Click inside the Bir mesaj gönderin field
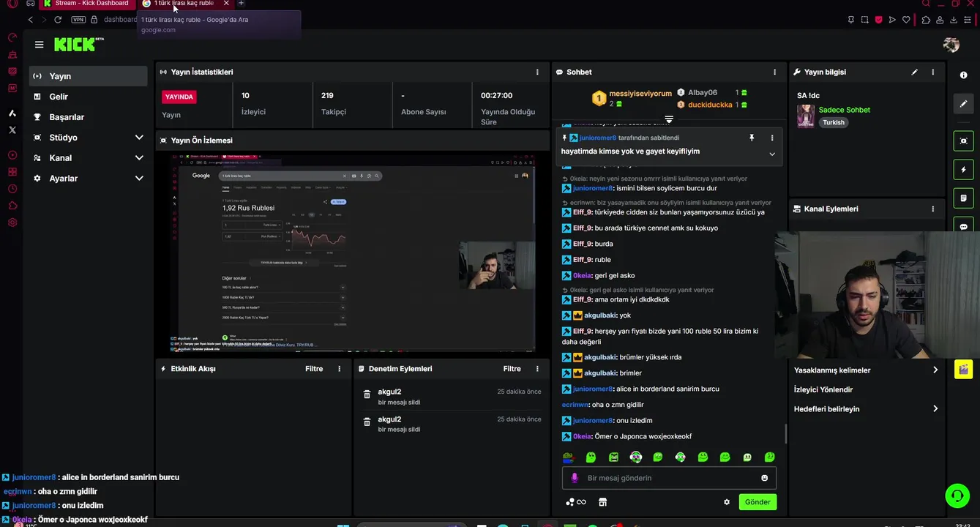This screenshot has height=527, width=980. tap(669, 478)
